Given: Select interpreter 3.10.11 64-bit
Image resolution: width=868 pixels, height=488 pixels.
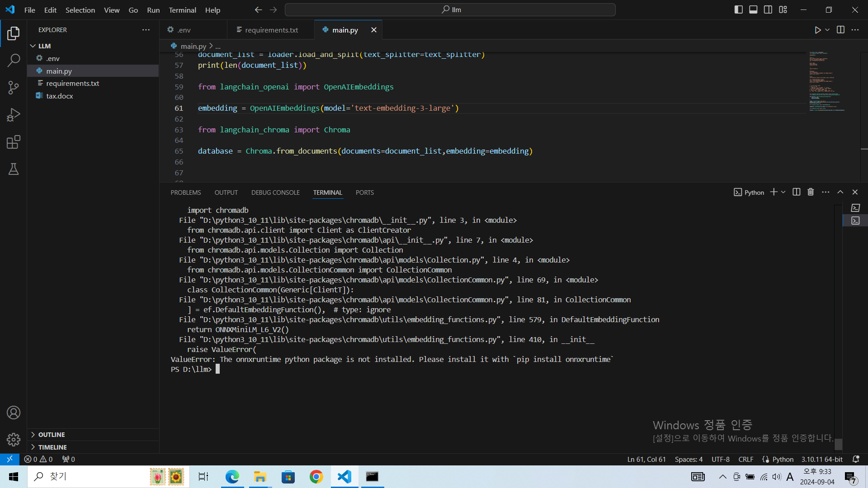Looking at the screenshot, I should point(822,459).
